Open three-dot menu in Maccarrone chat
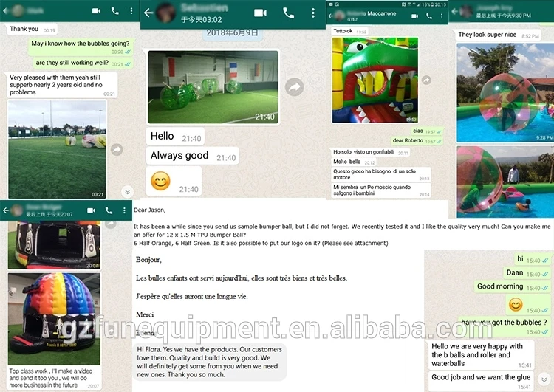The width and height of the screenshot is (554, 392). tap(442, 16)
